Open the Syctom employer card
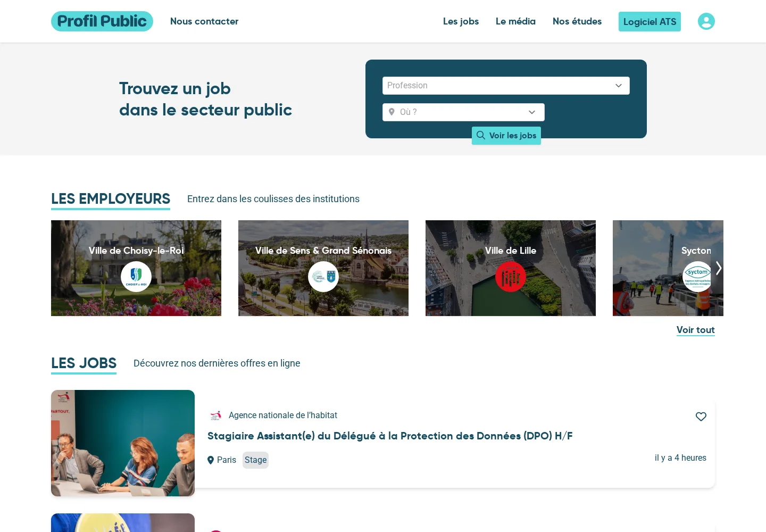Screen dimensions: 766x532 [668, 268]
